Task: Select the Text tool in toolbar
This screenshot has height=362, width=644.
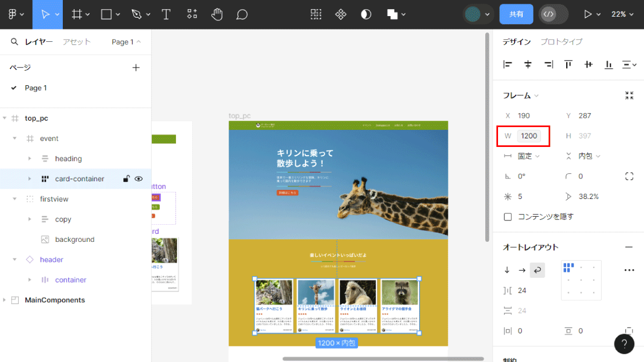Action: (x=166, y=14)
